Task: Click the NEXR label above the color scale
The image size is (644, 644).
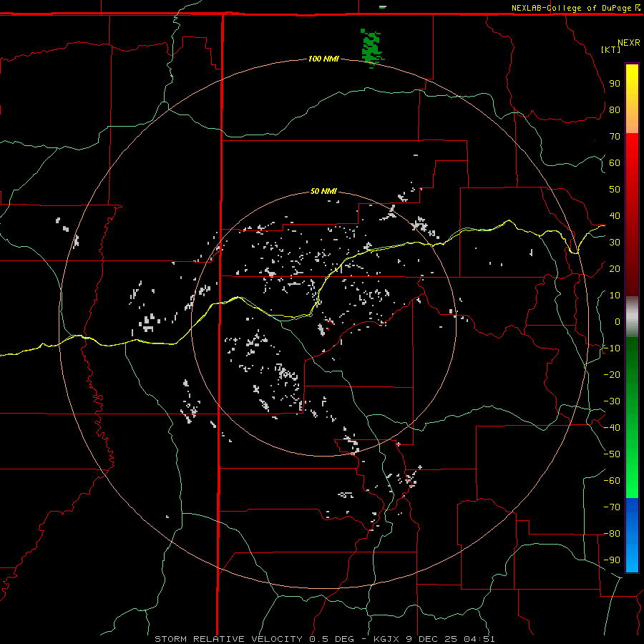Action: [x=628, y=43]
